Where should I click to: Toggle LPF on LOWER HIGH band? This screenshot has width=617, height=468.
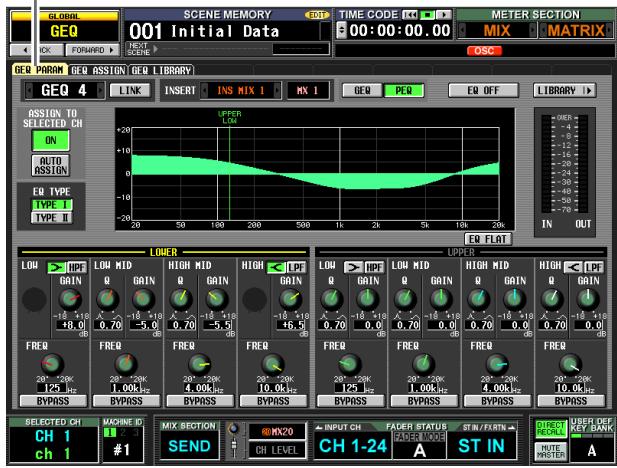pyautogui.click(x=296, y=268)
